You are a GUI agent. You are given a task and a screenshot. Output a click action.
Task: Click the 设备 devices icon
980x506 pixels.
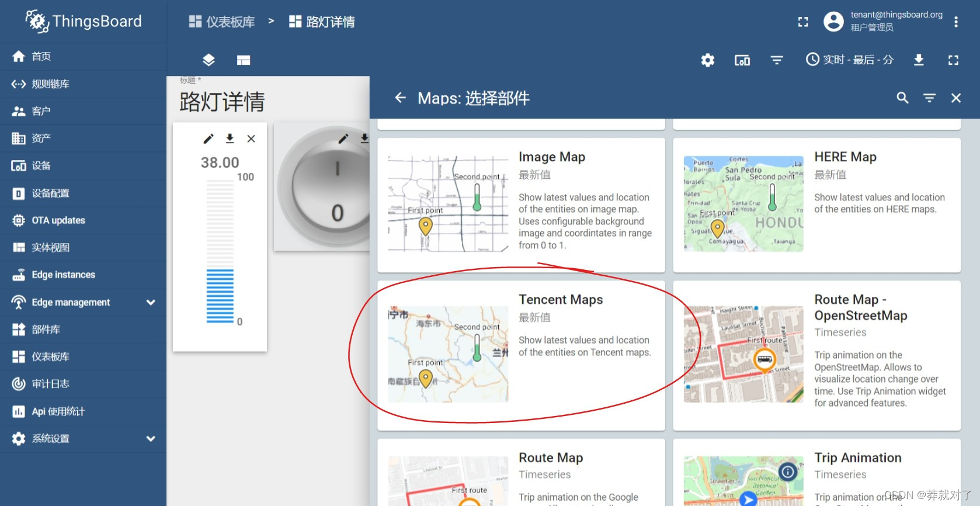pyautogui.click(x=19, y=166)
